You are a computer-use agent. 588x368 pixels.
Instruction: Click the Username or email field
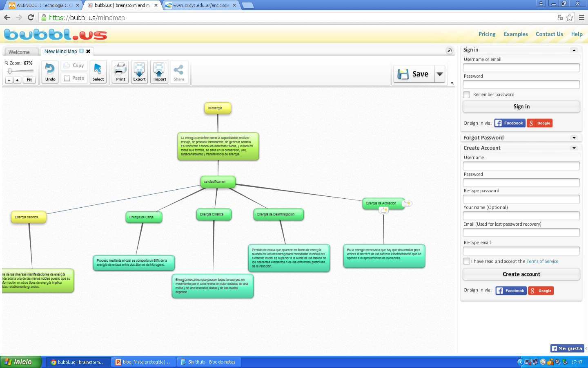click(521, 68)
